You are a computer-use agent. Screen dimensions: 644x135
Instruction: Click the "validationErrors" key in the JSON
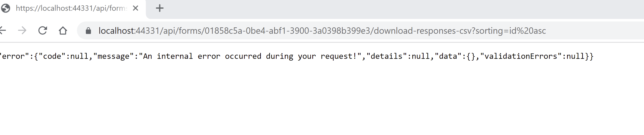pos(521,56)
